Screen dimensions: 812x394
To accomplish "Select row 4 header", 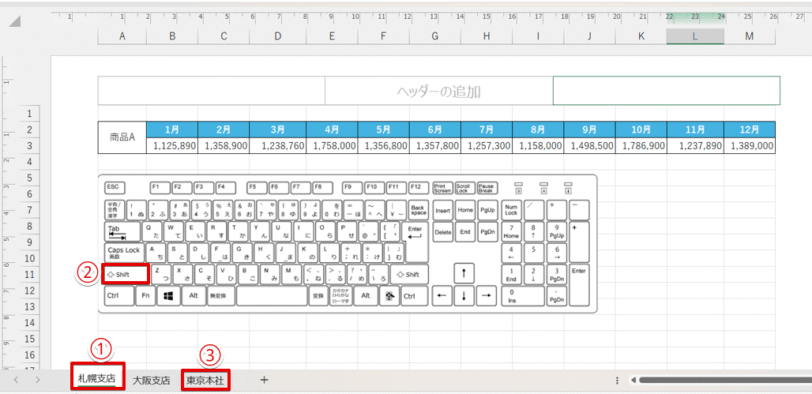I will coord(30,162).
